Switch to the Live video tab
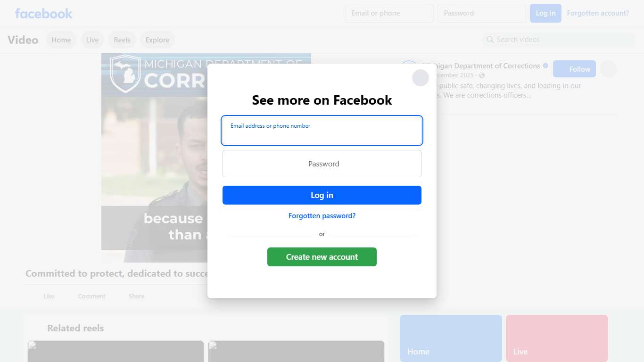Image resolution: width=644 pixels, height=362 pixels. 92,40
